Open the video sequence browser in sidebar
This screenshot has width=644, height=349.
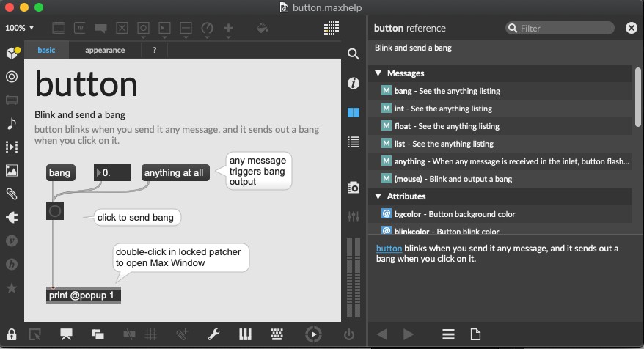point(12,147)
